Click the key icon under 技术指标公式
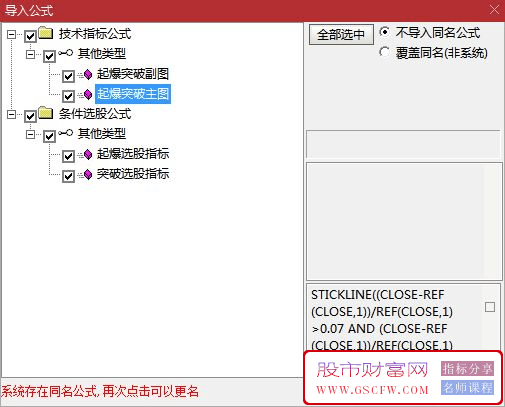505x407 pixels. 65,53
